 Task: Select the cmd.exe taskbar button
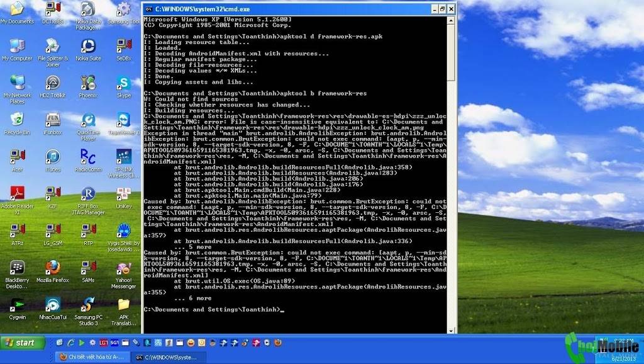click(x=167, y=357)
